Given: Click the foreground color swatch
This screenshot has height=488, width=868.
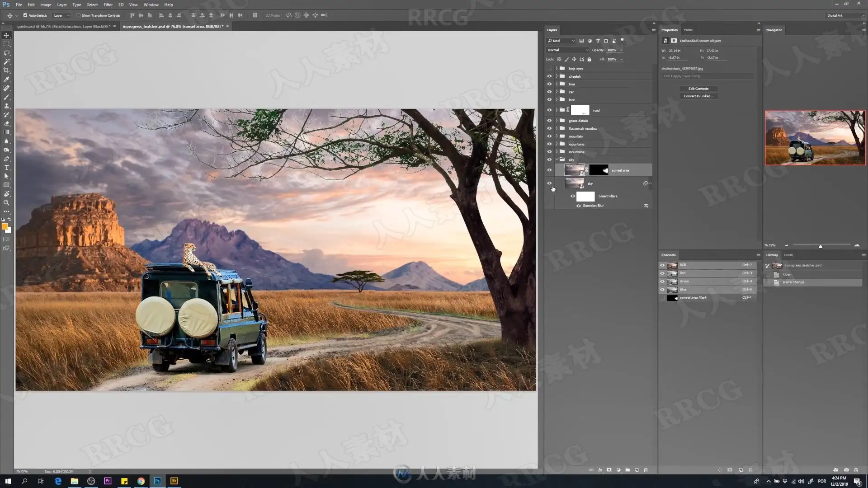Looking at the screenshot, I should point(5,226).
